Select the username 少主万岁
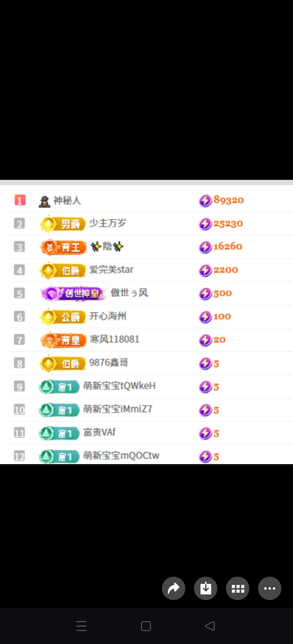Image resolution: width=293 pixels, height=644 pixels. pos(108,223)
